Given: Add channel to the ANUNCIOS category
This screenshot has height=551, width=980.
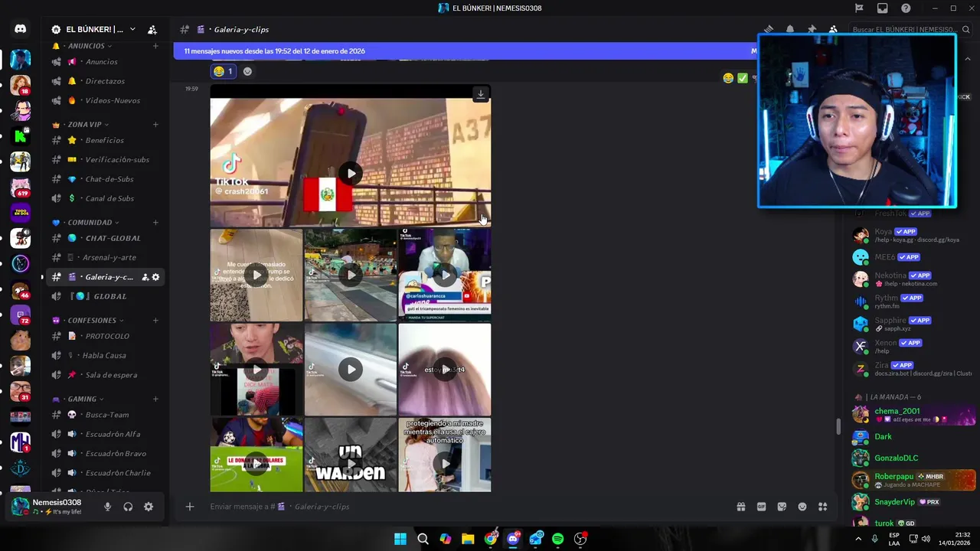Looking at the screenshot, I should tap(155, 46).
